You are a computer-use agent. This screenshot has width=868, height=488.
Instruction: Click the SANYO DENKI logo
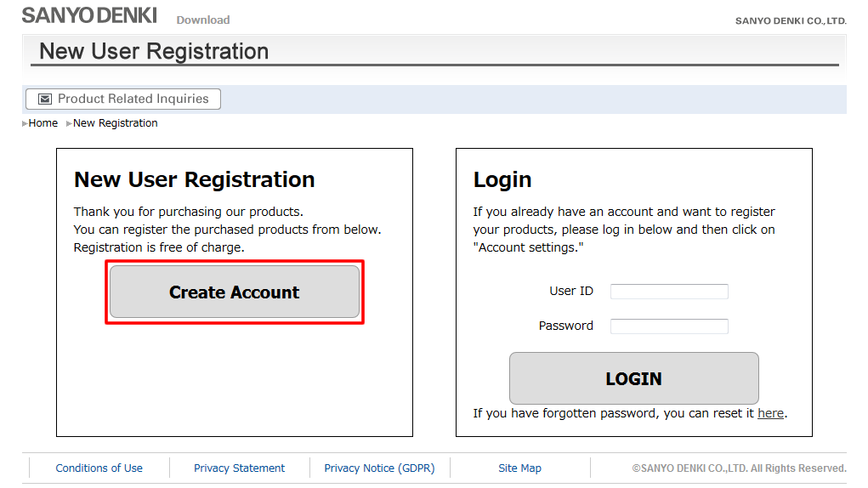coord(89,15)
